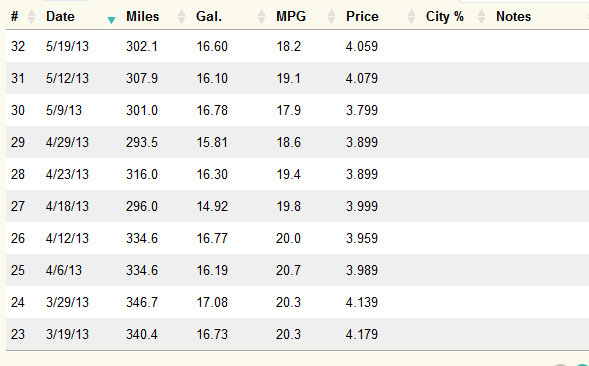
Task: Toggle Miles column sort arrows
Action: (181, 17)
